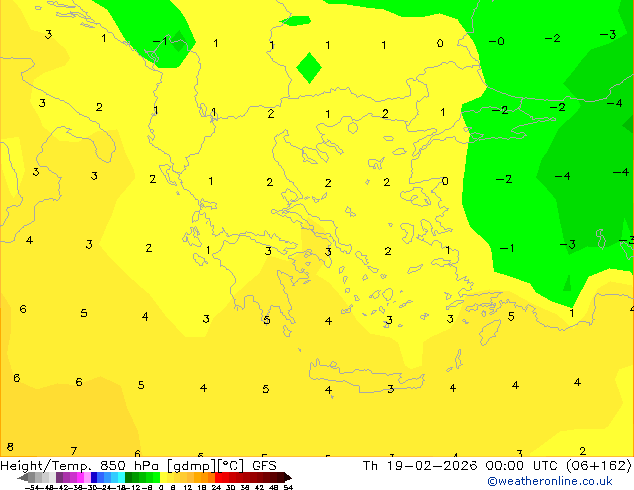
Task: Click the '-0' temperature value on the map
Action: (497, 41)
